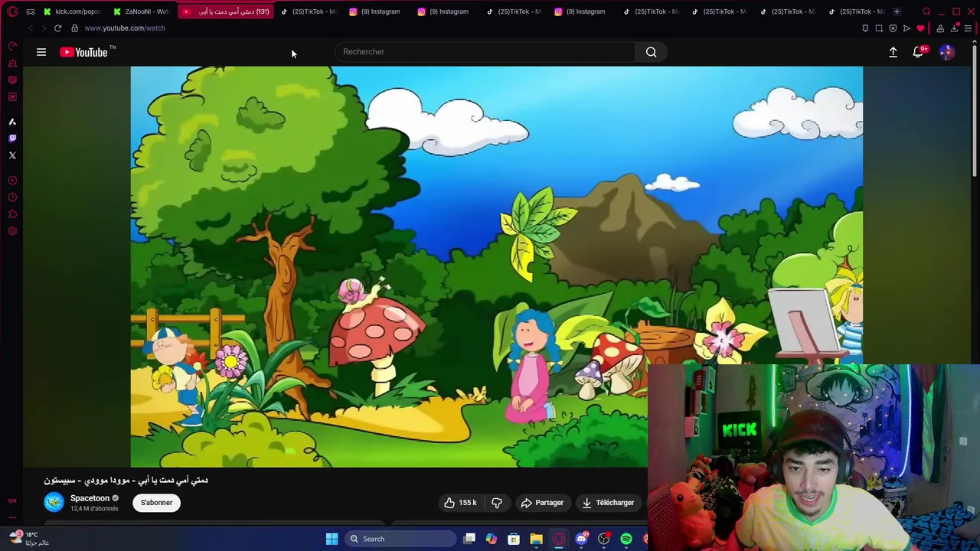Add page to bookmarks with heart icon
The image size is (980, 551).
point(920,28)
